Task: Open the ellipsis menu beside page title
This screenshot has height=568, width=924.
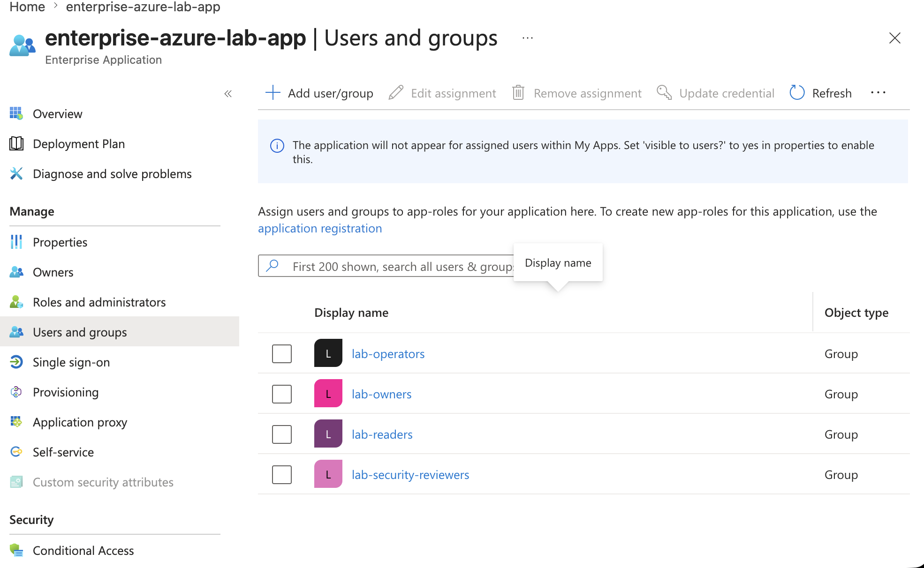Action: [x=528, y=38]
